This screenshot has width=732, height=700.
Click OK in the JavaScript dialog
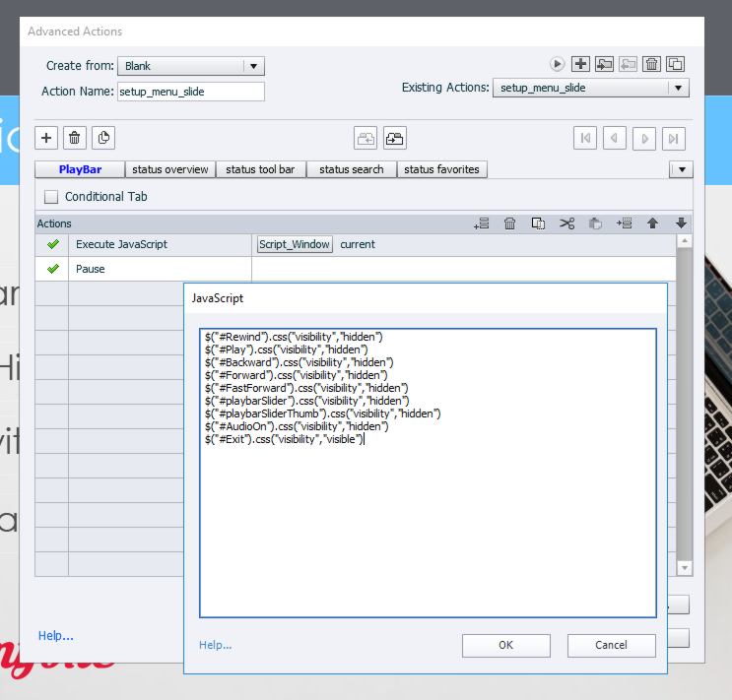tap(505, 645)
